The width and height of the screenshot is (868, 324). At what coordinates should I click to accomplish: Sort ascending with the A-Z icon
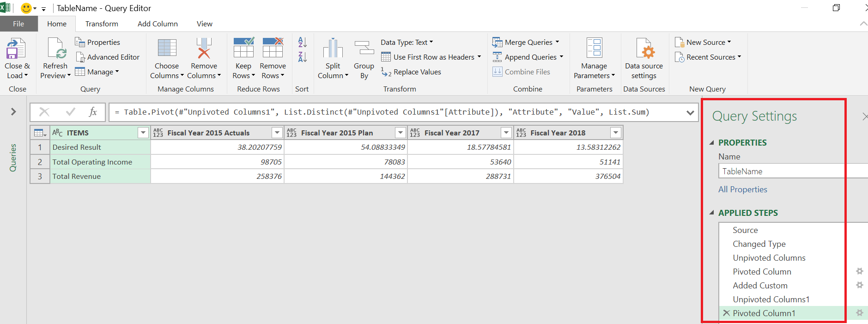coord(303,42)
